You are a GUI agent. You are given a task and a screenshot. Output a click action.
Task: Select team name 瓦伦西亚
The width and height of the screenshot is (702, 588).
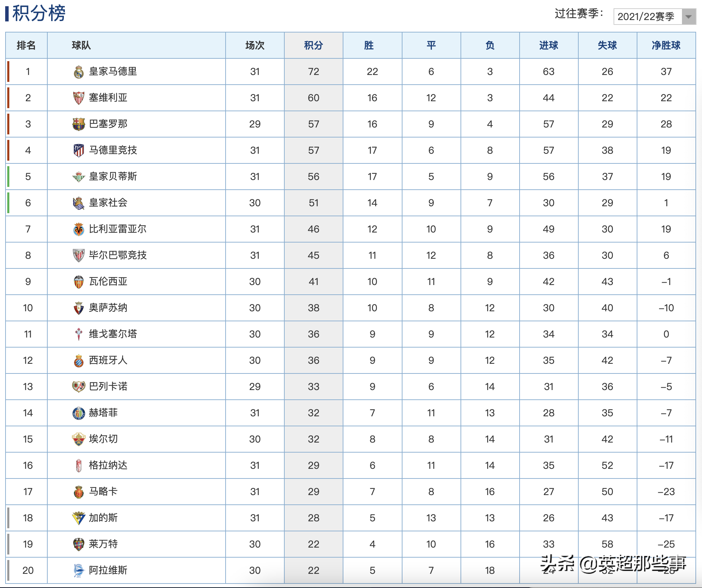tap(108, 282)
